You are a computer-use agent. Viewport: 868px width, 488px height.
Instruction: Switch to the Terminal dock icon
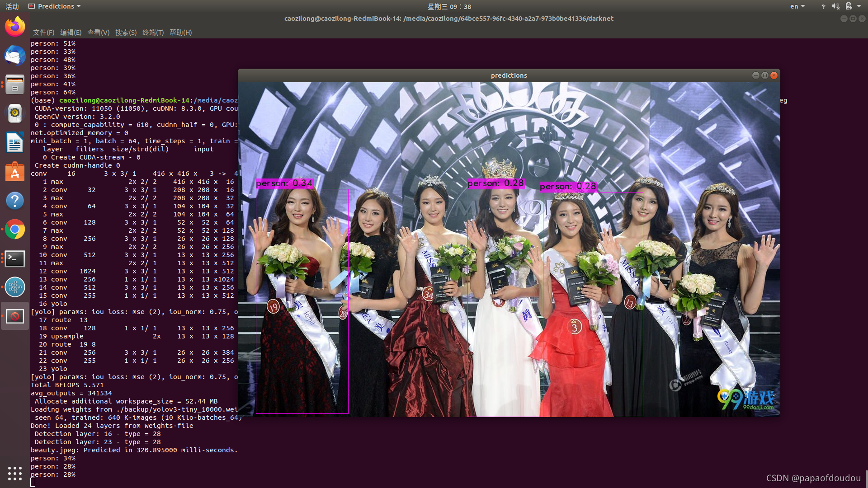pyautogui.click(x=15, y=258)
